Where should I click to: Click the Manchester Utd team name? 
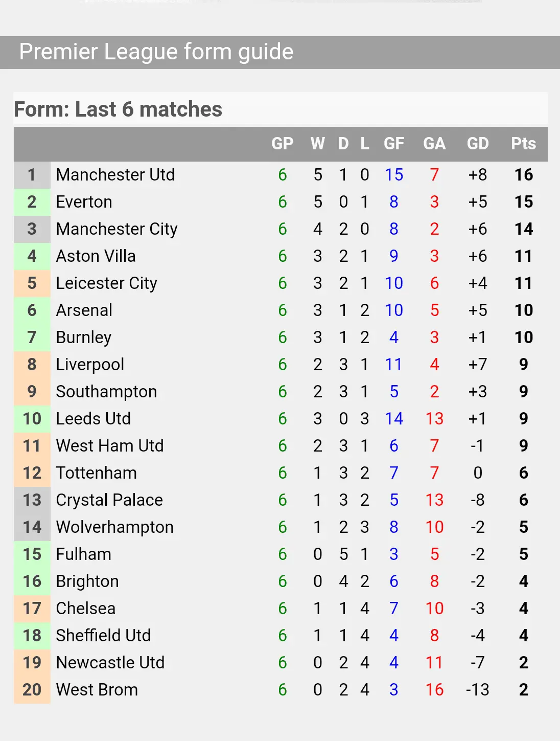tap(115, 175)
